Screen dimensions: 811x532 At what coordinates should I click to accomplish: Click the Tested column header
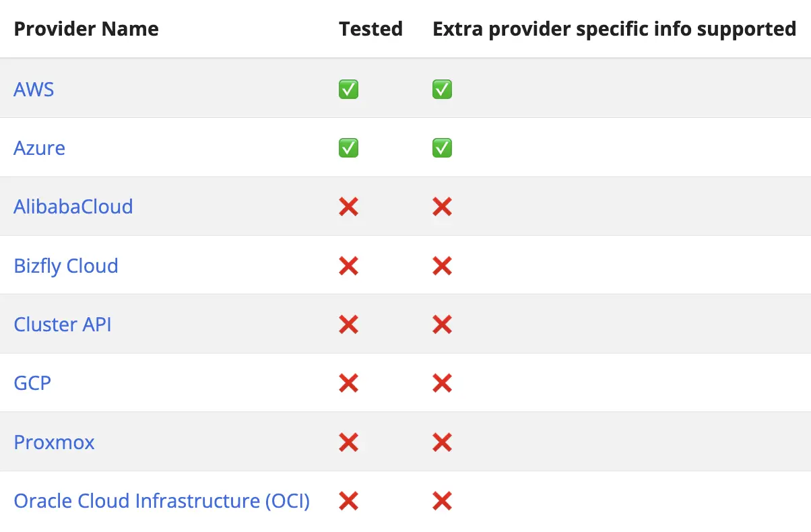[x=370, y=29]
